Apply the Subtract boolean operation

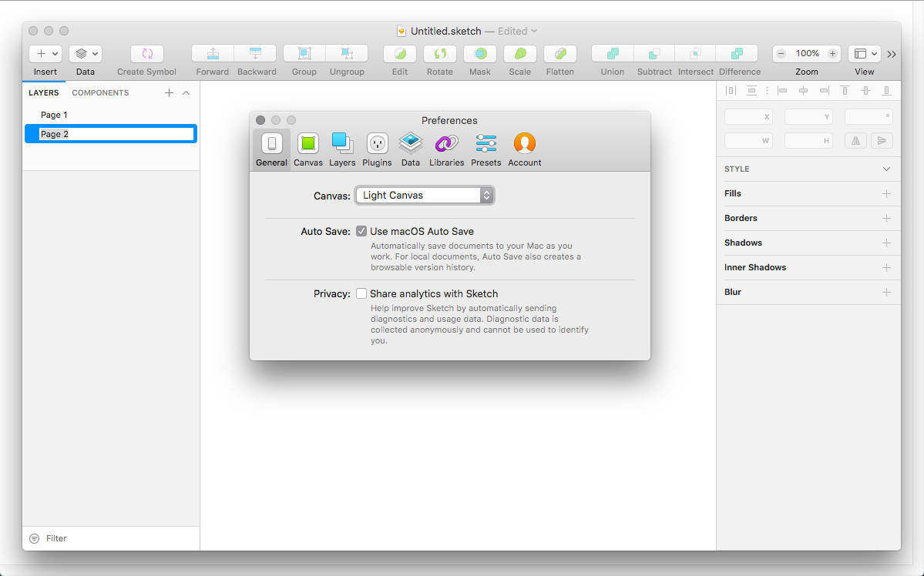(x=654, y=54)
